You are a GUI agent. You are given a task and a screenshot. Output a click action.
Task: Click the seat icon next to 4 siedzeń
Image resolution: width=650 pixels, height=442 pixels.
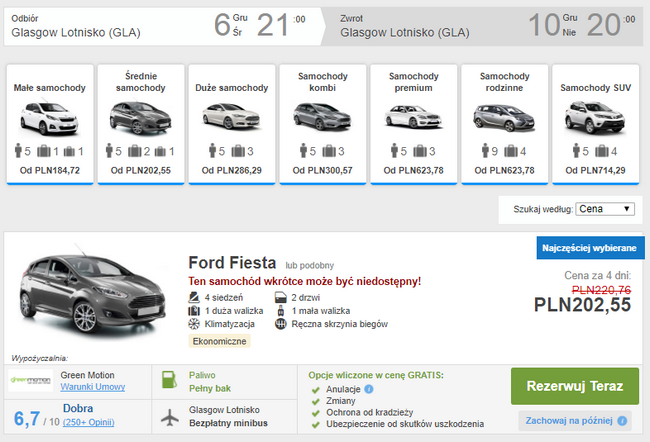[x=194, y=297]
